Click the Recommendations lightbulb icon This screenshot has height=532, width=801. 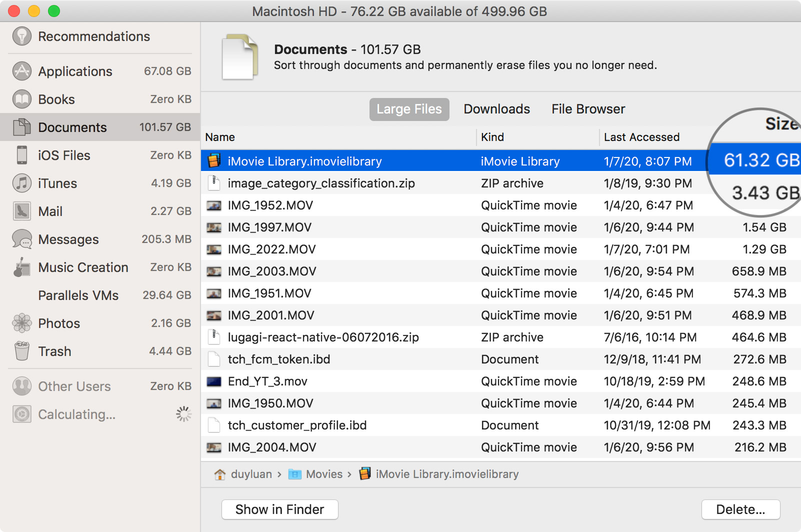[x=22, y=36]
